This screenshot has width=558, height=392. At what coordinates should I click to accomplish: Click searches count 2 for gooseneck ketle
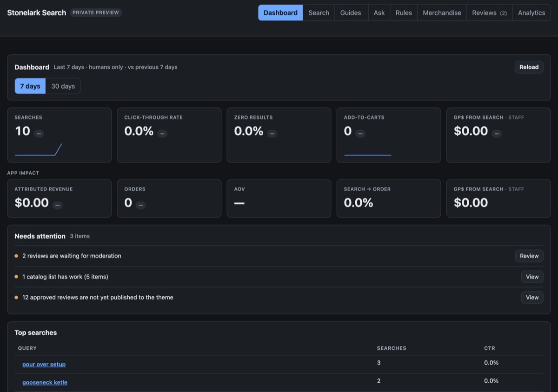point(379,381)
